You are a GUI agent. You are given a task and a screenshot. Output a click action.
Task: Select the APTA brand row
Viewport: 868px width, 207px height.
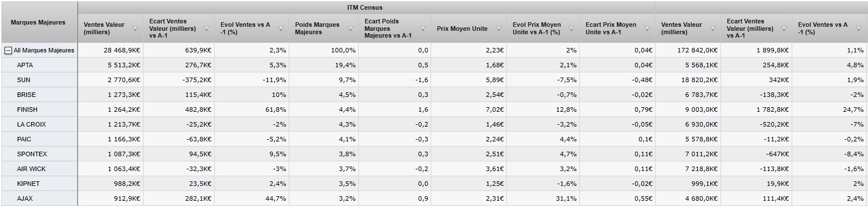coord(433,66)
